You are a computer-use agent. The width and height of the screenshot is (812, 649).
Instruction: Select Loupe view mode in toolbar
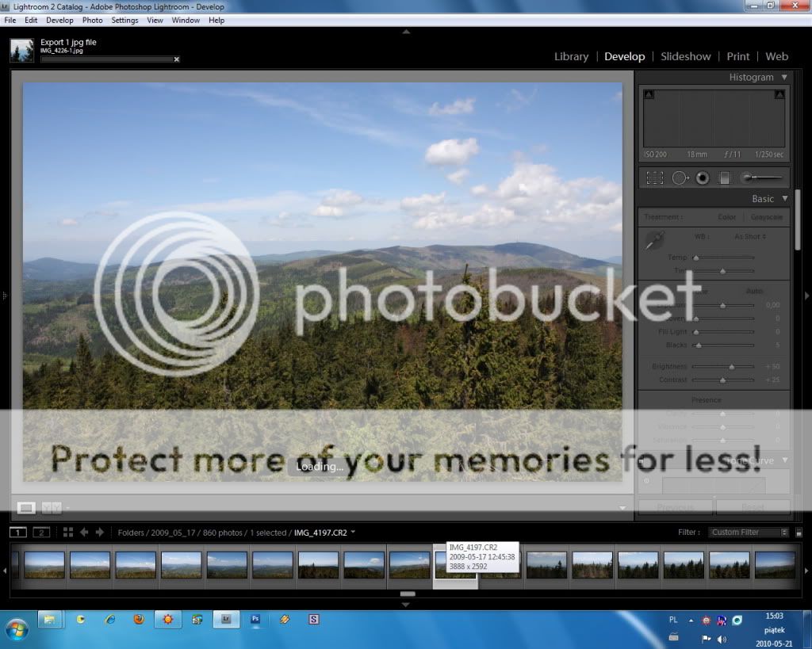(26, 508)
